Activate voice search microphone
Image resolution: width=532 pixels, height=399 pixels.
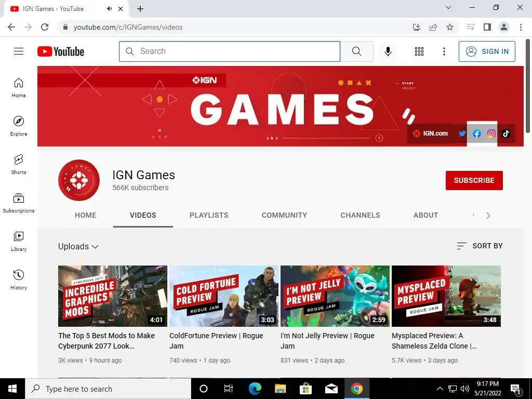point(388,51)
